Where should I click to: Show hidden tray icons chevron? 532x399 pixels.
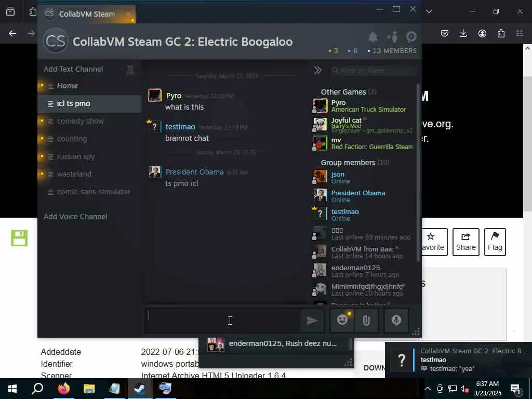coord(428,389)
